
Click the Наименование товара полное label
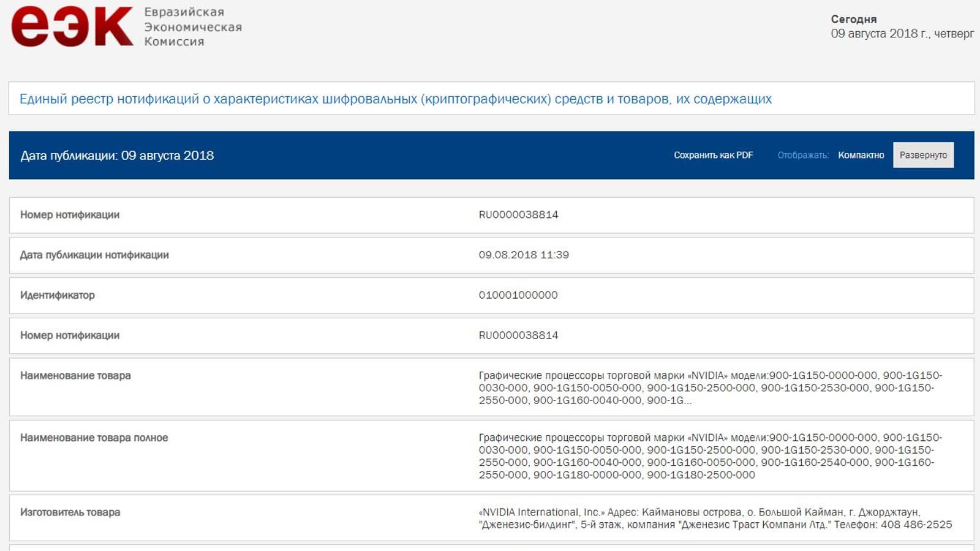[94, 438]
